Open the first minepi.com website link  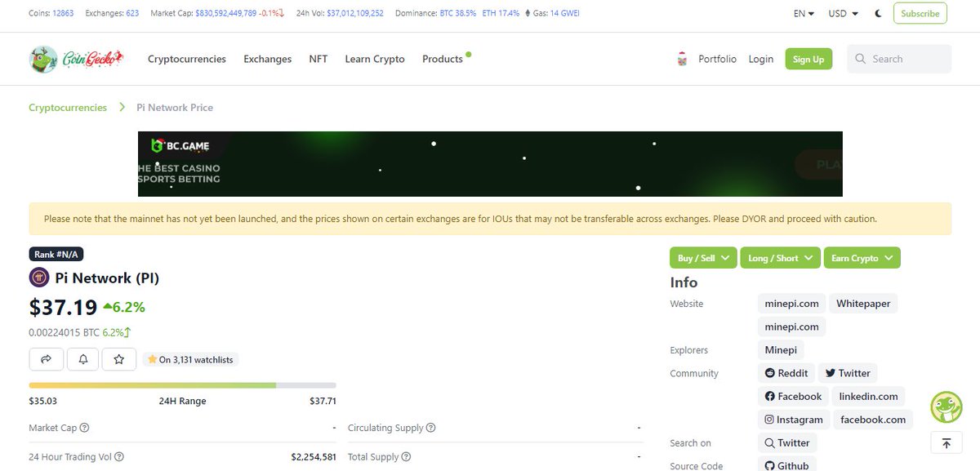791,304
